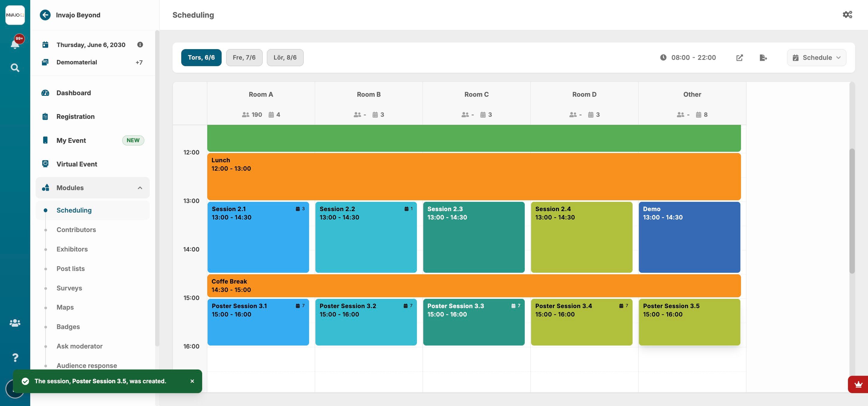This screenshot has height=406, width=868.
Task: Open Contributors in the sidebar
Action: pos(76,230)
